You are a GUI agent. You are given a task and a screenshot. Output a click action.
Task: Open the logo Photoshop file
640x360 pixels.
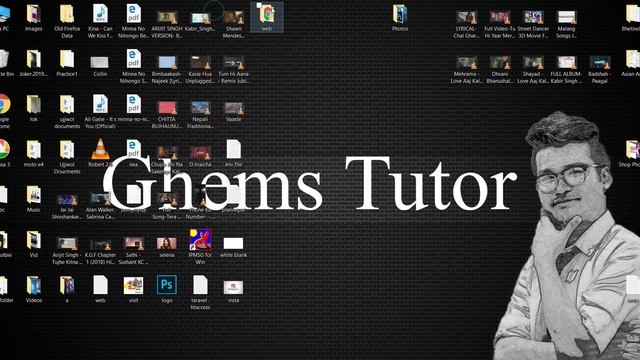click(167, 285)
